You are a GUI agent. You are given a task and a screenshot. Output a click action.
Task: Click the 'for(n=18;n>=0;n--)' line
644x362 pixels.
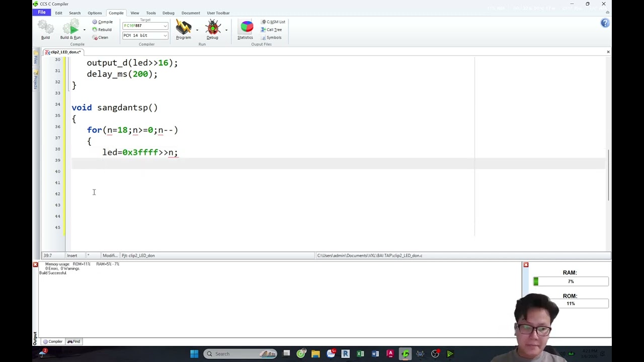pyautogui.click(x=132, y=130)
